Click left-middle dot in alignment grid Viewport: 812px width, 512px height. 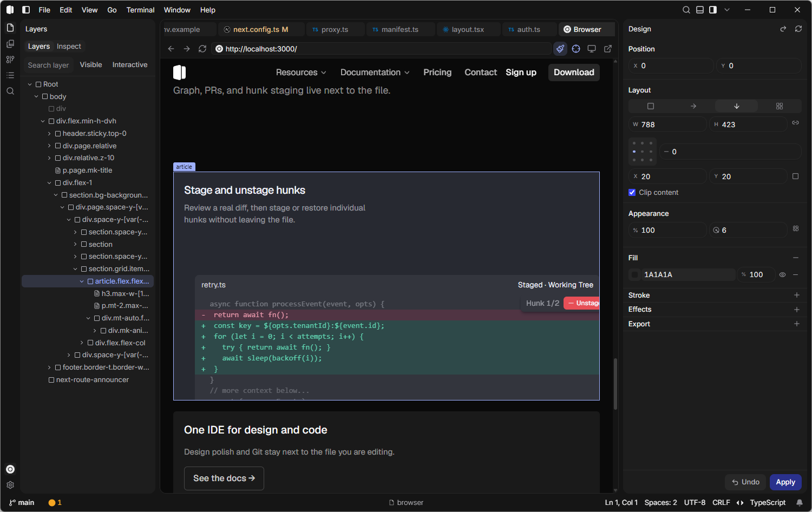point(634,152)
